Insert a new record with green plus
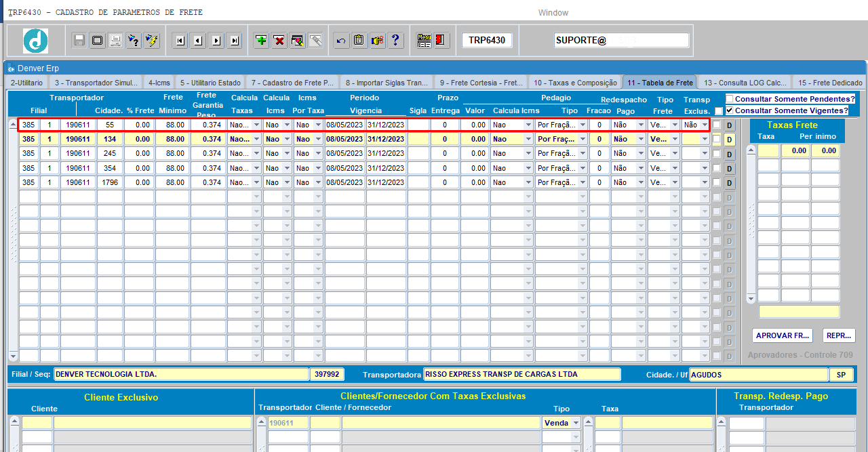The height and width of the screenshot is (452, 868). [261, 41]
